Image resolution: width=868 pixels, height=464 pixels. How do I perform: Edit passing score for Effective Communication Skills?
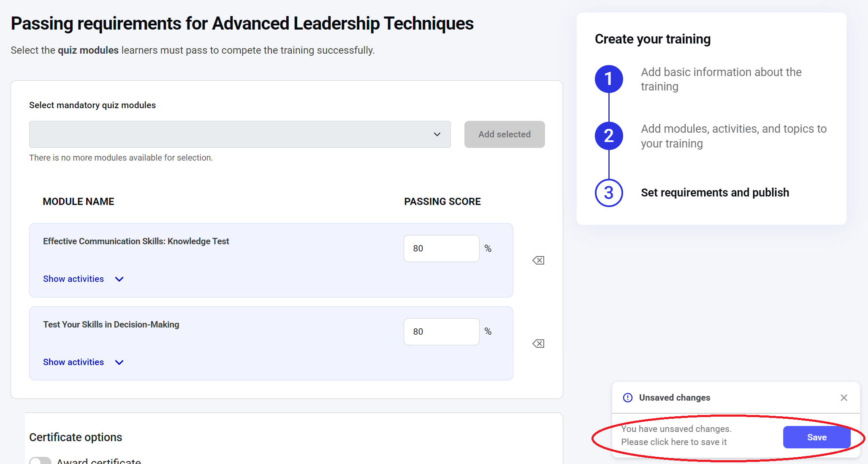point(441,248)
